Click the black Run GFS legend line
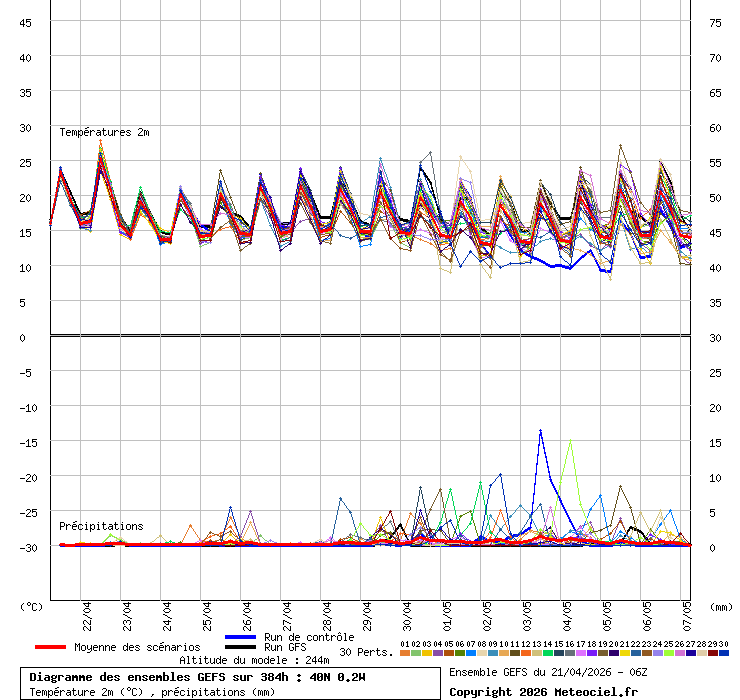Image resolution: width=740 pixels, height=700 pixels. pyautogui.click(x=241, y=647)
